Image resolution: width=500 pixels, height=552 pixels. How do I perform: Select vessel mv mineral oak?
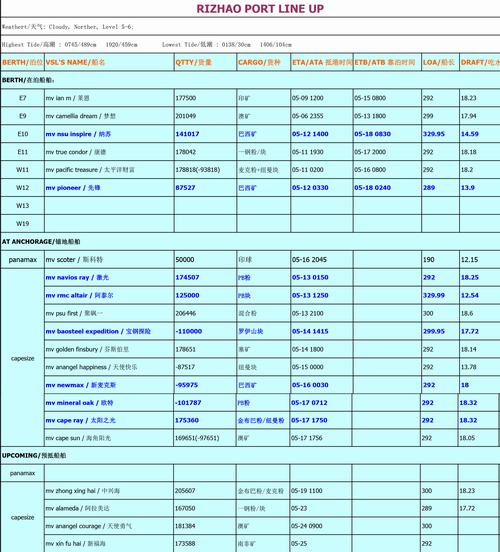(x=79, y=403)
